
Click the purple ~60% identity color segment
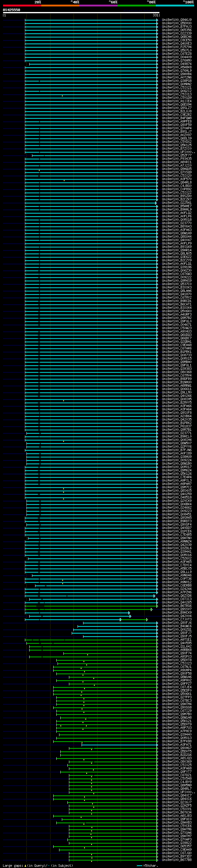click(x=99, y=6)
